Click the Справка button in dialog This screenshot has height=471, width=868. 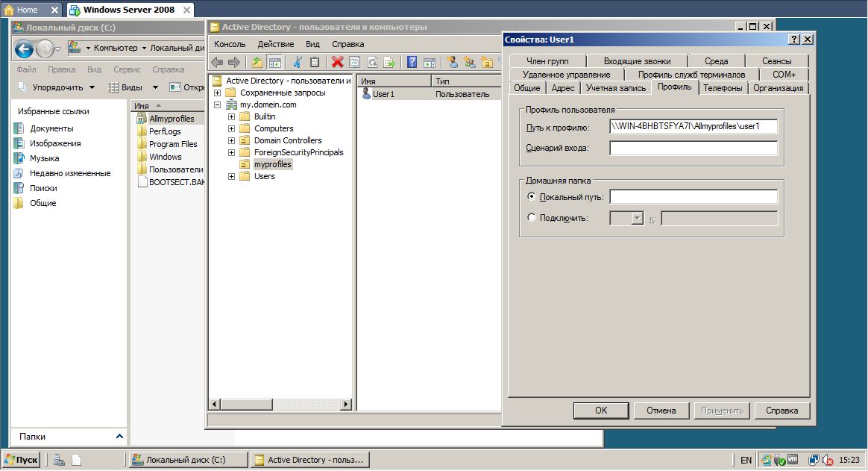(x=781, y=411)
